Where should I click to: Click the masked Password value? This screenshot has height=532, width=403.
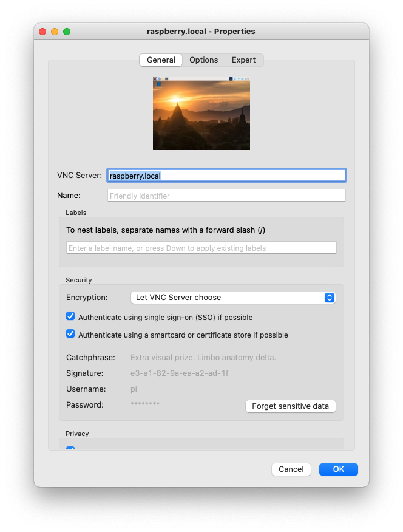[x=145, y=404]
